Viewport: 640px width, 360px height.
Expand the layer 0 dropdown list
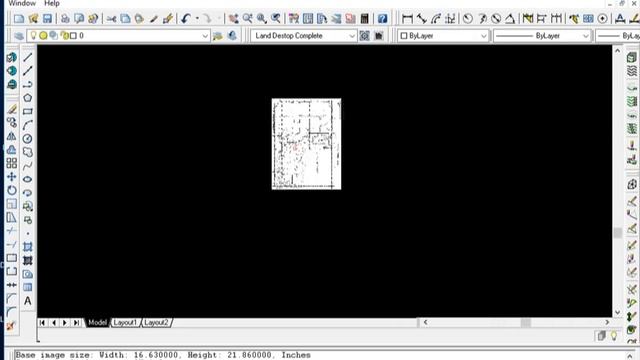[205, 36]
